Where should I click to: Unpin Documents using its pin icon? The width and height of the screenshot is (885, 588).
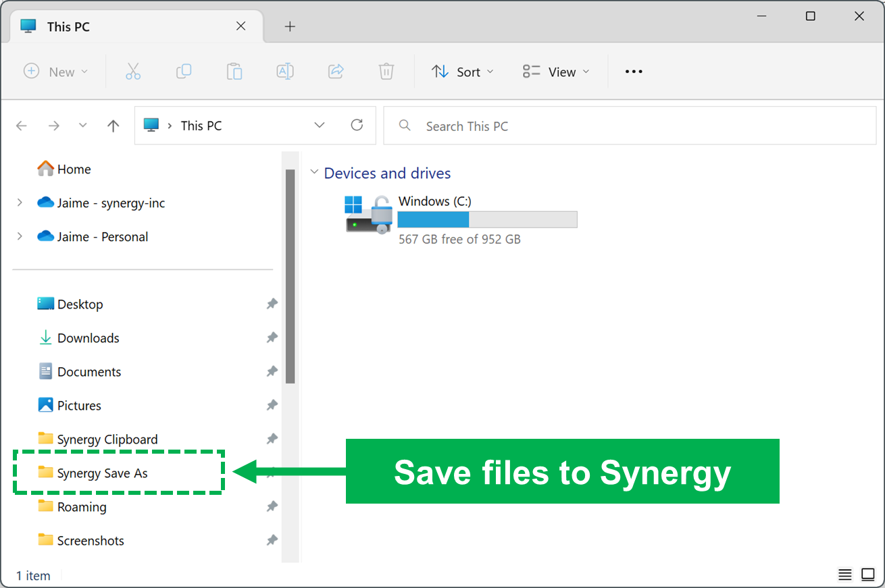(272, 372)
